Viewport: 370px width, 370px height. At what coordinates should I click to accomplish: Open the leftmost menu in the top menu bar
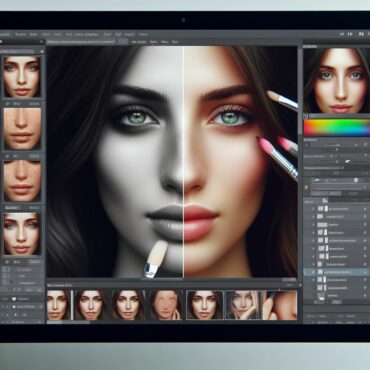tap(4, 34)
